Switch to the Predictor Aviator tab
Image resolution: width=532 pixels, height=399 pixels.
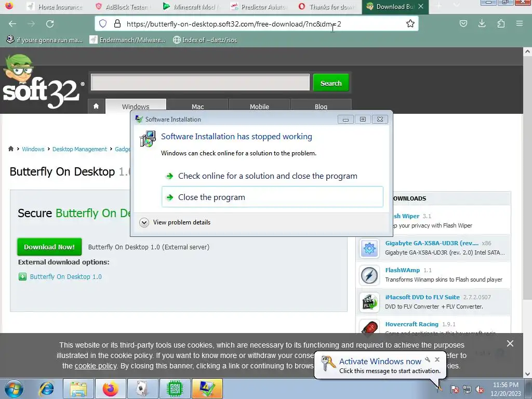[259, 6]
